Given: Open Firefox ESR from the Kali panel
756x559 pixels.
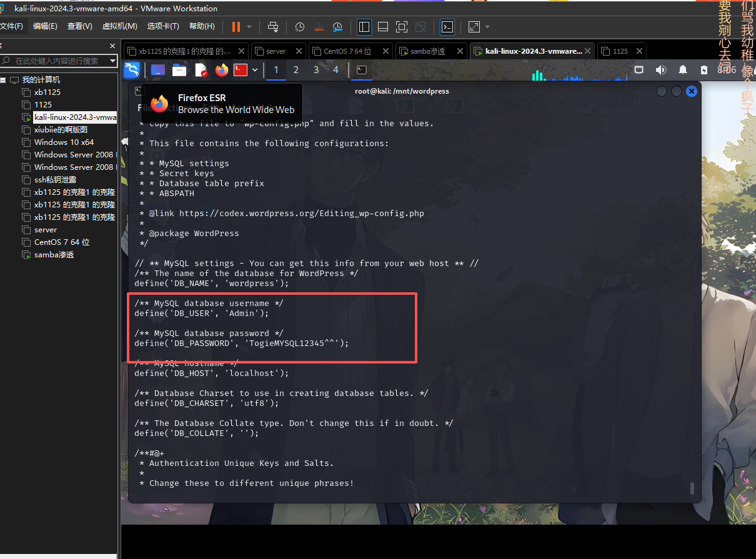Looking at the screenshot, I should coord(221,70).
